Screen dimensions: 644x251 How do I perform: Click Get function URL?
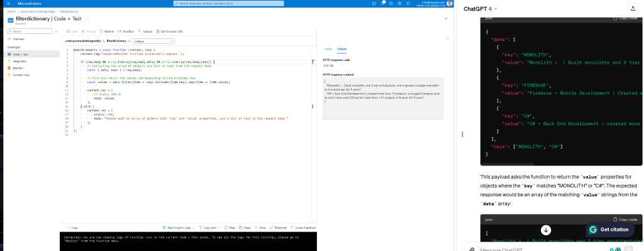(170, 31)
